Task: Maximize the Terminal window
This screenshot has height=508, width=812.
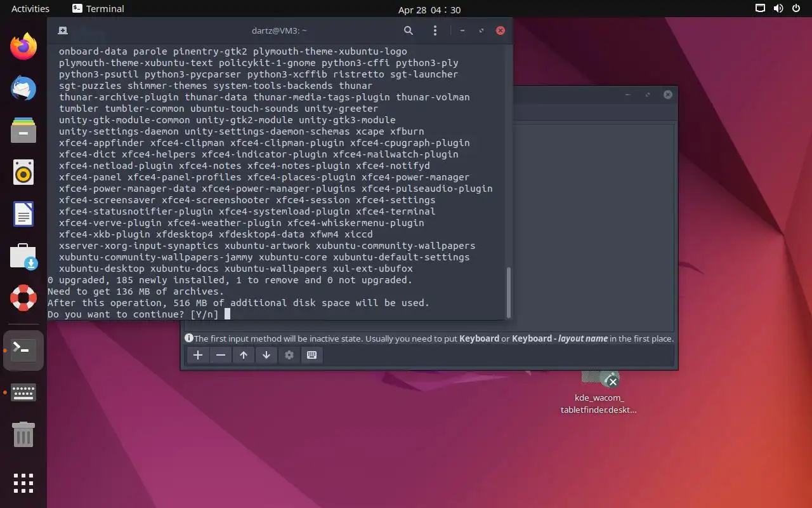Action: click(x=481, y=30)
